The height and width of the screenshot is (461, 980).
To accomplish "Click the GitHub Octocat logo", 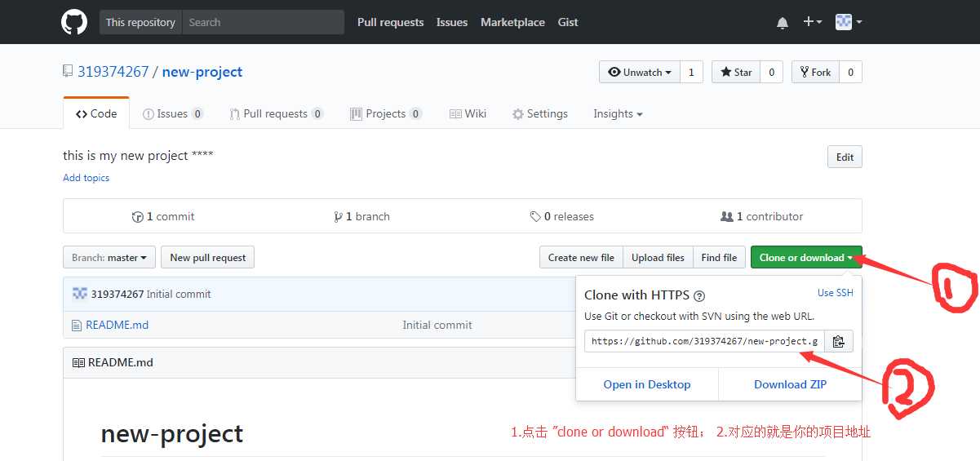I will [x=74, y=22].
